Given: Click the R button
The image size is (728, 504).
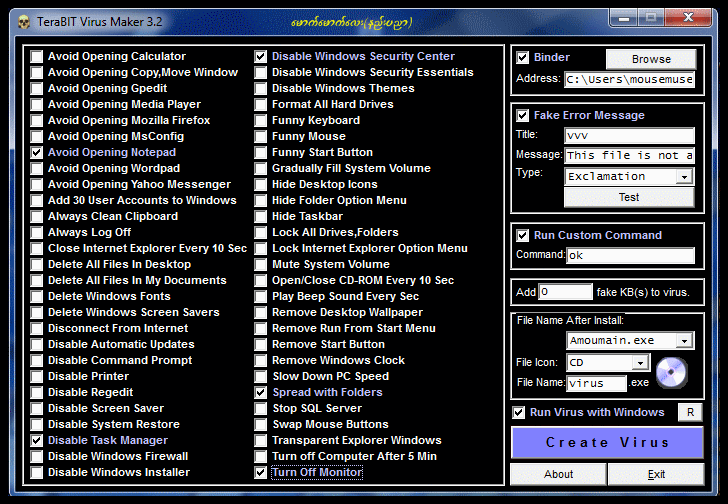Looking at the screenshot, I should (690, 413).
